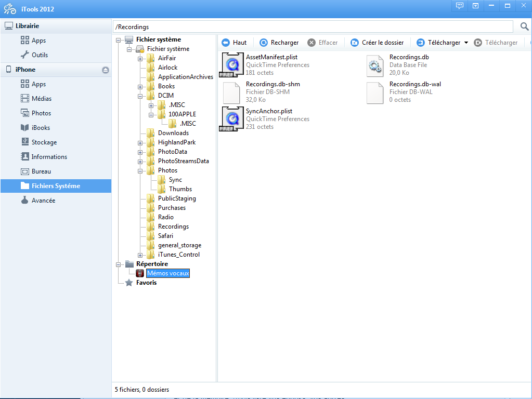Select the Safari folder

pyautogui.click(x=165, y=235)
